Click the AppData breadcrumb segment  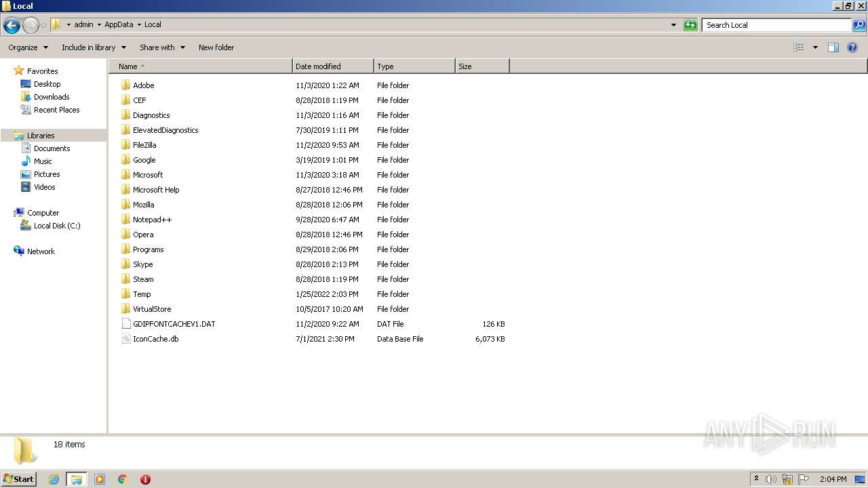(x=119, y=24)
